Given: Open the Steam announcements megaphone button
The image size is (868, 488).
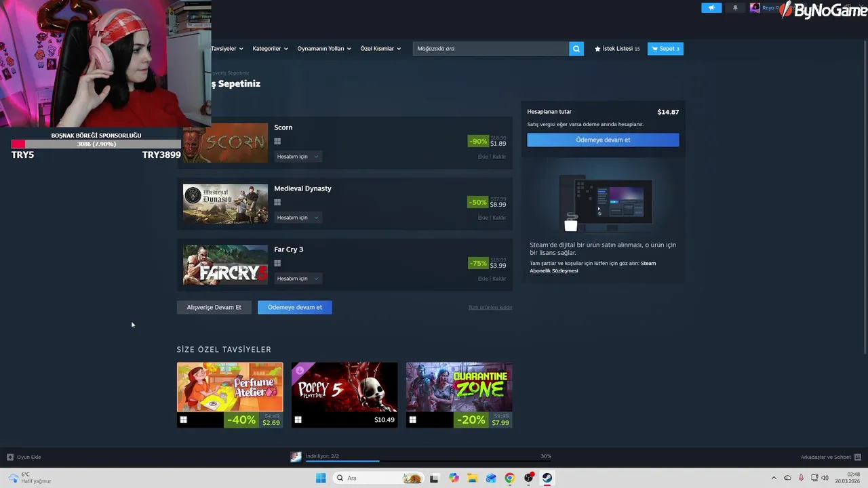Looking at the screenshot, I should click(711, 8).
